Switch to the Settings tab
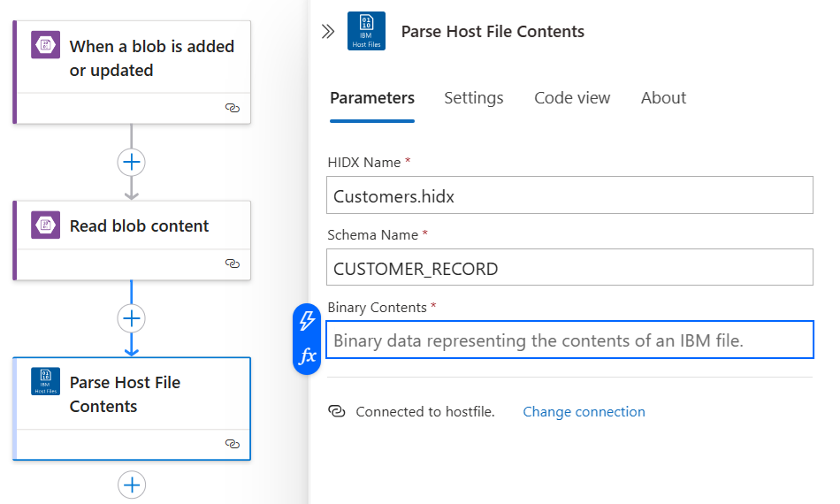Screen dimensions: 840x504 coord(474,98)
